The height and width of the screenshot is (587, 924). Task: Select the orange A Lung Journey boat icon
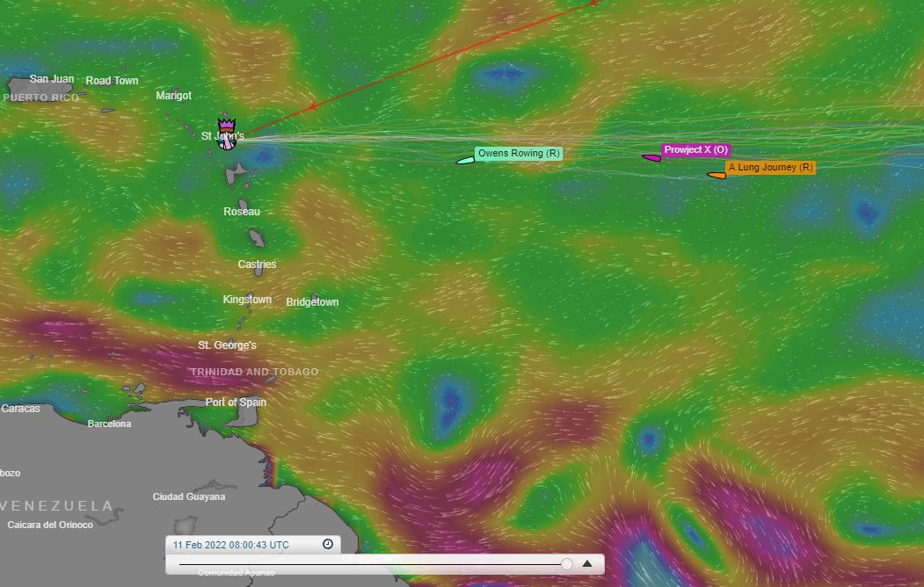[716, 175]
